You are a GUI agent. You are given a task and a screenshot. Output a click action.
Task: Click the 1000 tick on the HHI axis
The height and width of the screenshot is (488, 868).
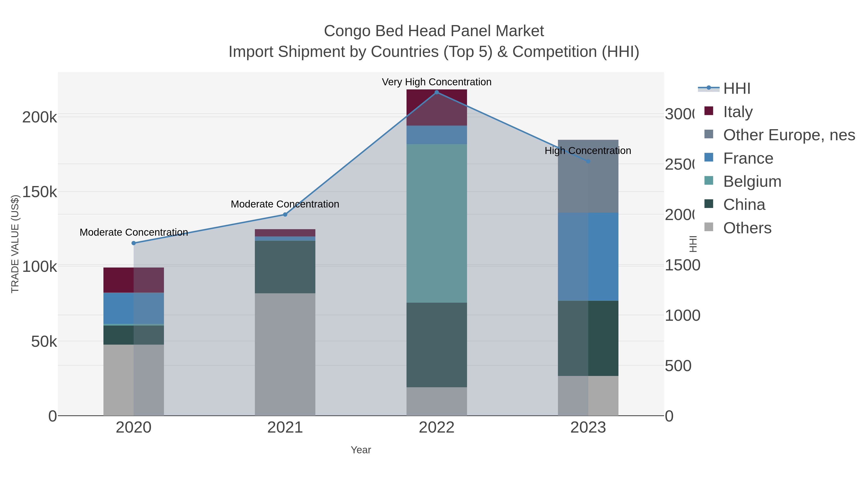click(x=683, y=315)
